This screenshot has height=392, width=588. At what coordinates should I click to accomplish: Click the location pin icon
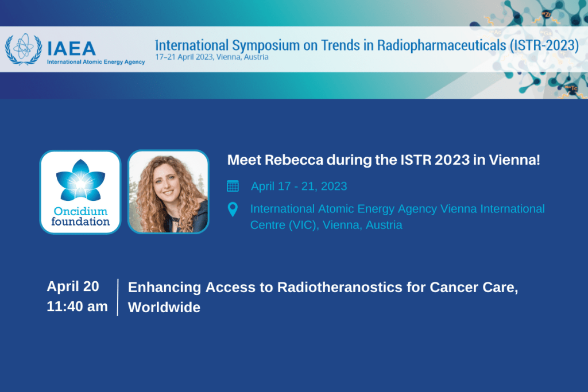[x=233, y=209]
